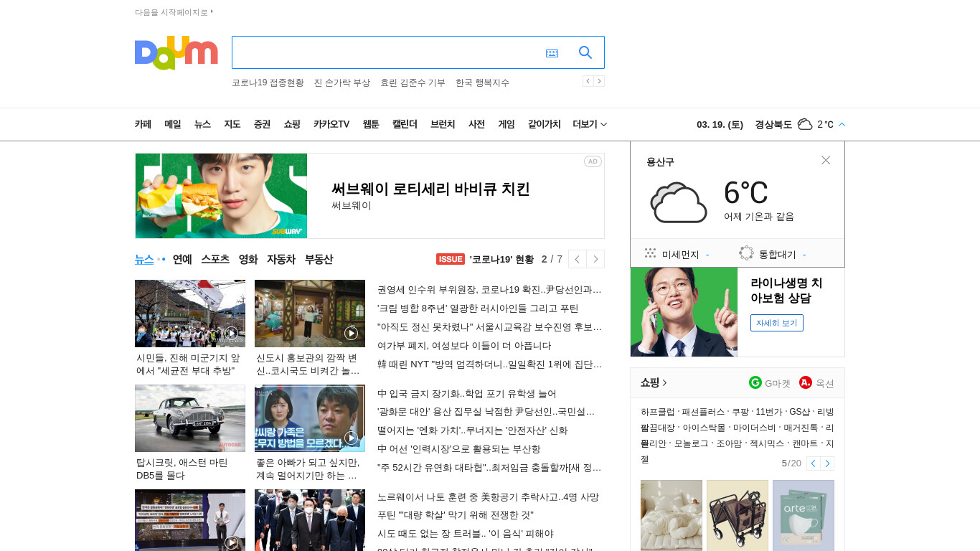The image size is (980, 551).
Task: Open '코로나19' 현황 issue headline
Action: (x=501, y=259)
